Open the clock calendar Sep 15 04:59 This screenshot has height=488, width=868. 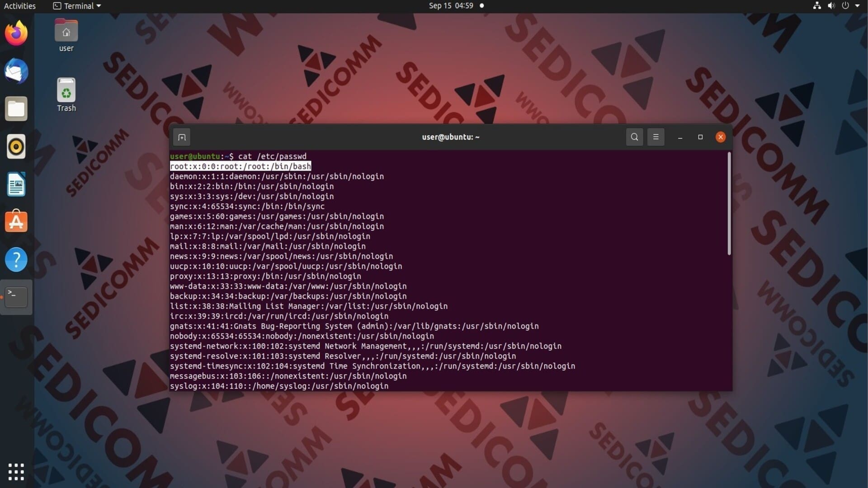pos(451,6)
